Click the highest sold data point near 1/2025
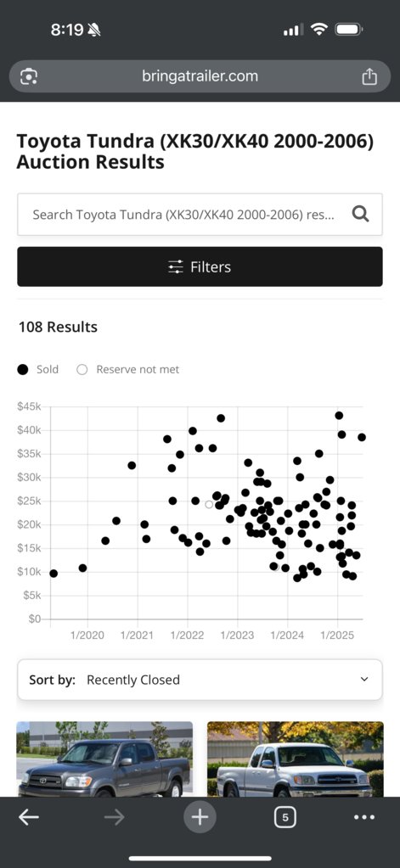The image size is (400, 868). 339,415
